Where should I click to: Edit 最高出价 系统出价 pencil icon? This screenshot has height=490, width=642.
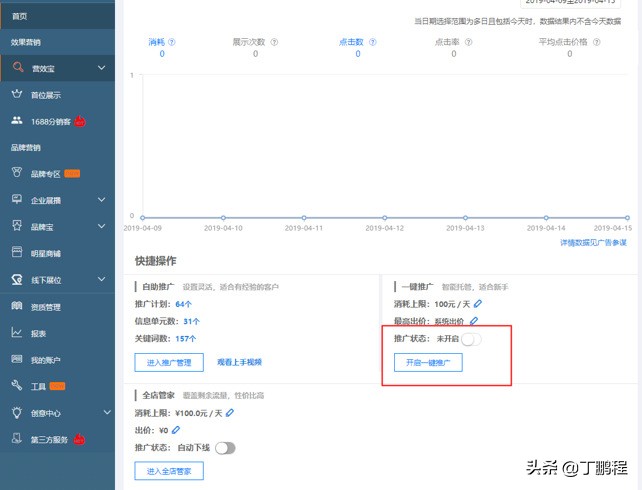pos(474,321)
